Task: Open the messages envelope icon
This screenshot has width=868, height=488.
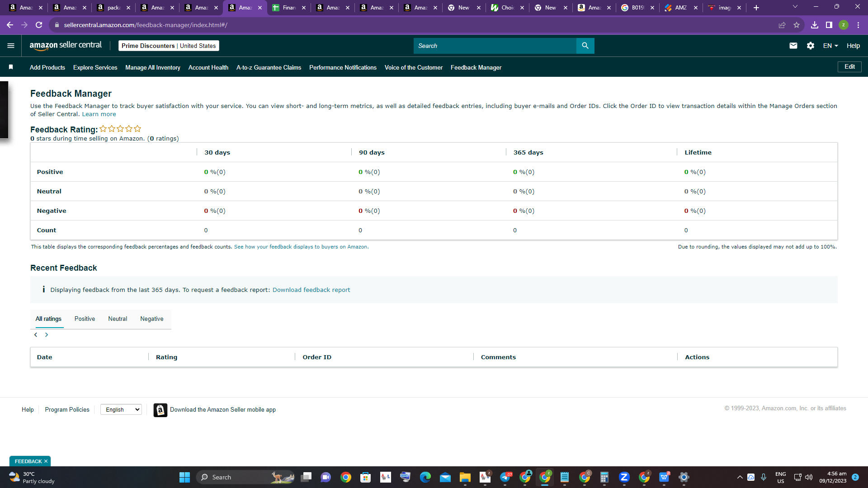Action: tap(793, 46)
